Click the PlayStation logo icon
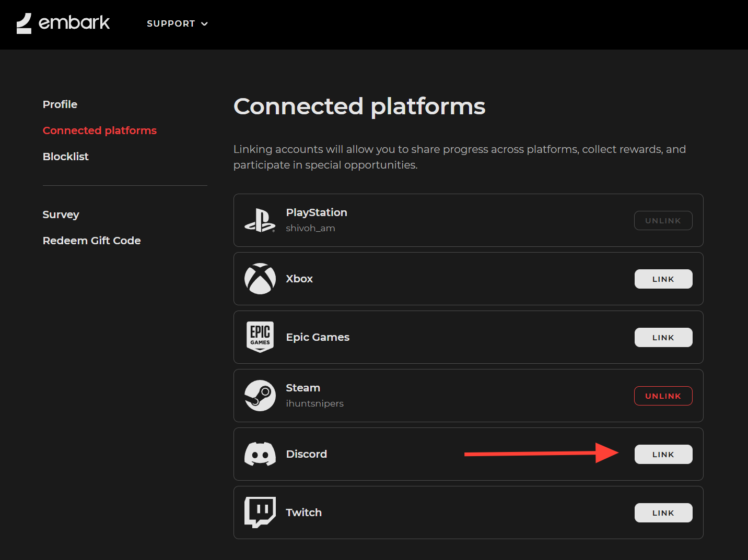Screen dimensions: 748x560 pos(260,220)
